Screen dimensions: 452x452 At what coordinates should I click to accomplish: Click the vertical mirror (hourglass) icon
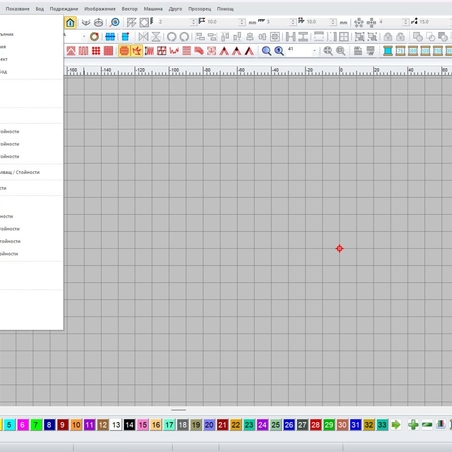click(x=156, y=36)
